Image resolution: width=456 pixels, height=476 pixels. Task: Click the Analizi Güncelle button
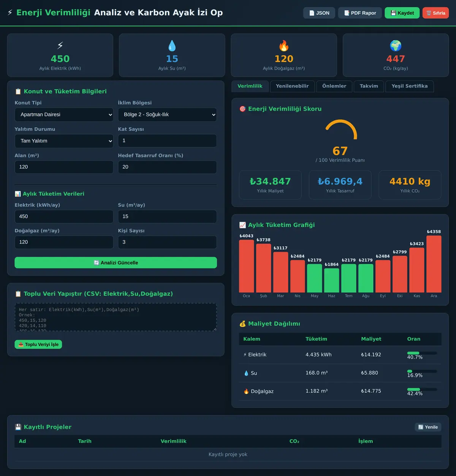pos(116,263)
